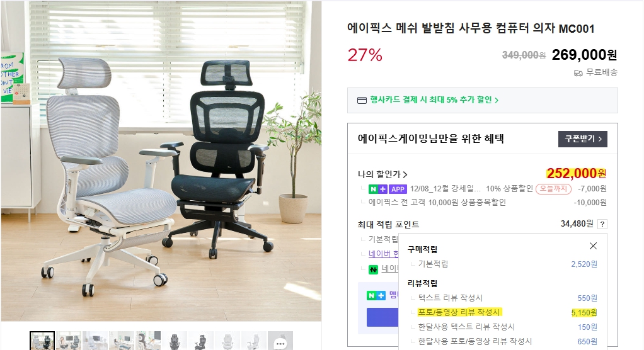
Task: Click the main chair product image
Action: [x=161, y=161]
